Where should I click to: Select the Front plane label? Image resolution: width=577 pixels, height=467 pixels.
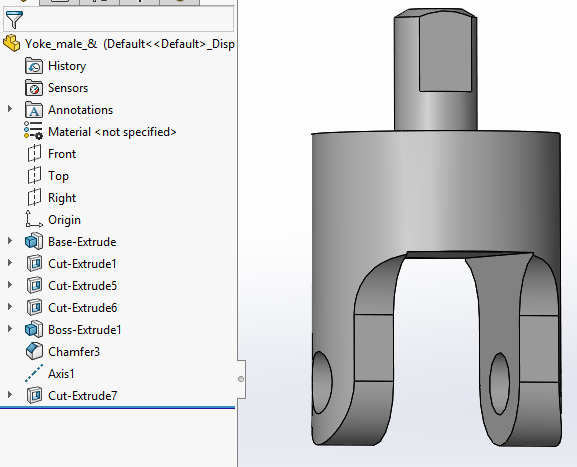[62, 154]
